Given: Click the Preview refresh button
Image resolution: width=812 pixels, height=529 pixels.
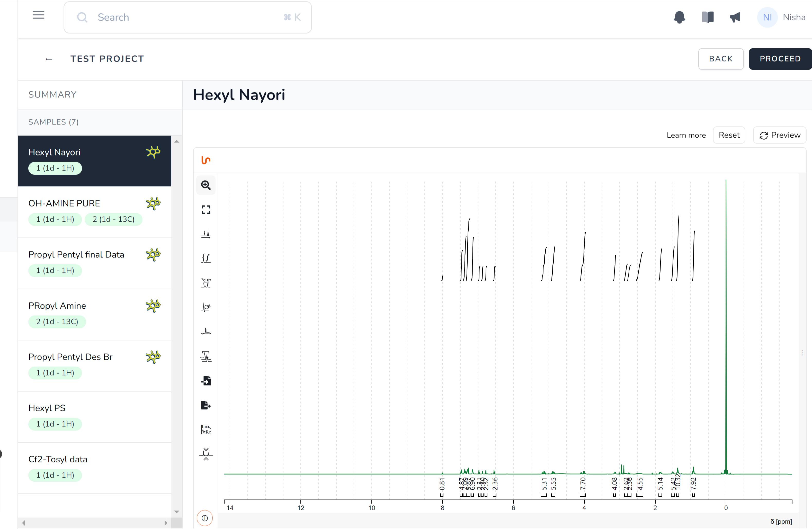Looking at the screenshot, I should point(780,135).
